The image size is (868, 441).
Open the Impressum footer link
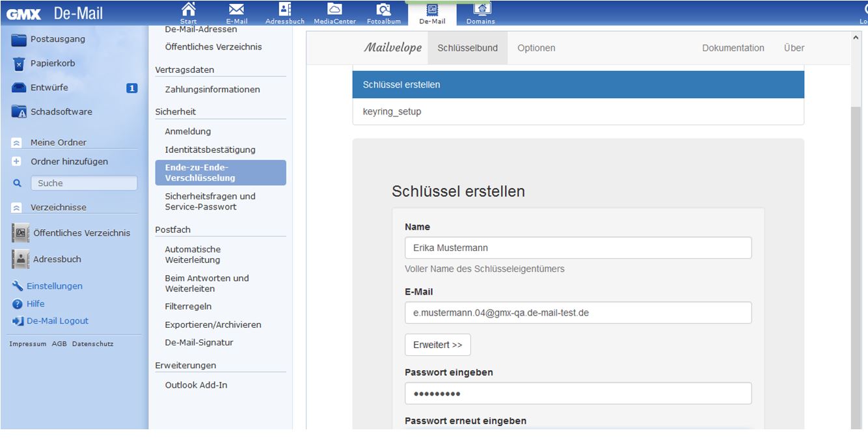[28, 343]
